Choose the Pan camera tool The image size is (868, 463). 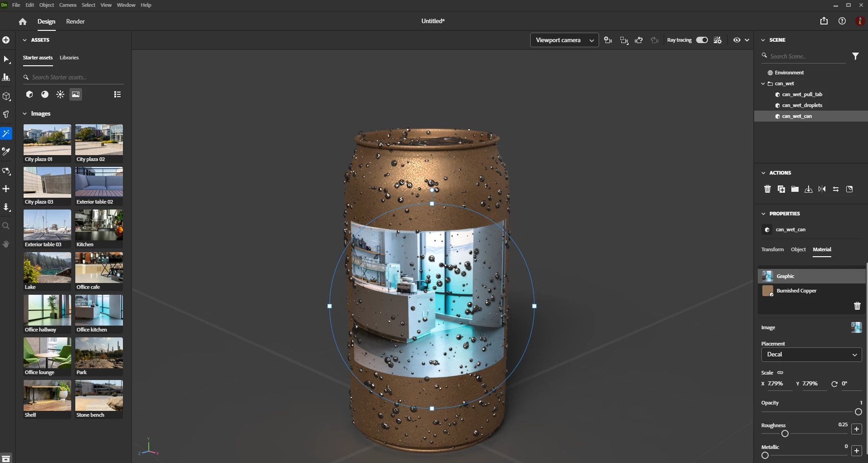6,189
